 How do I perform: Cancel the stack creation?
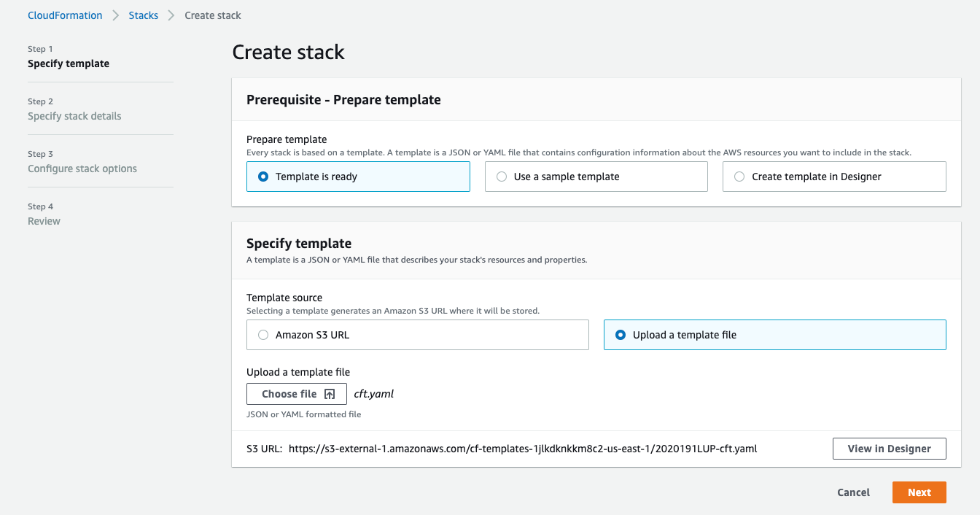point(853,492)
